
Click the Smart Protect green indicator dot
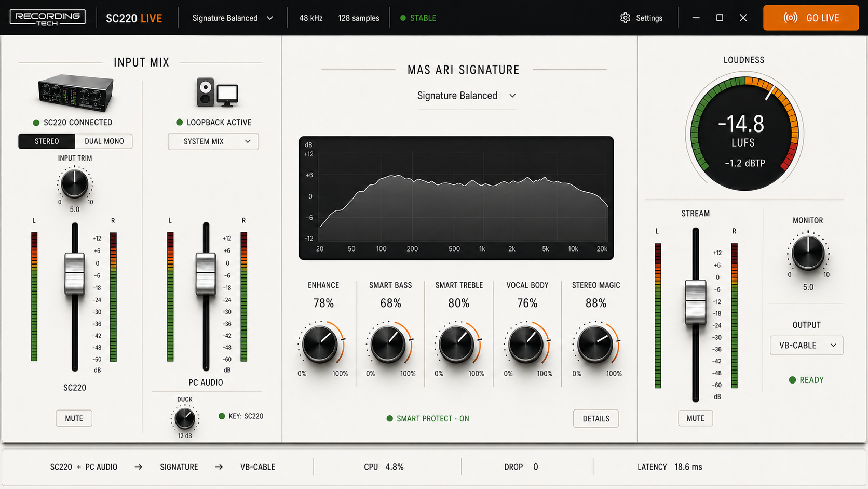(x=389, y=418)
